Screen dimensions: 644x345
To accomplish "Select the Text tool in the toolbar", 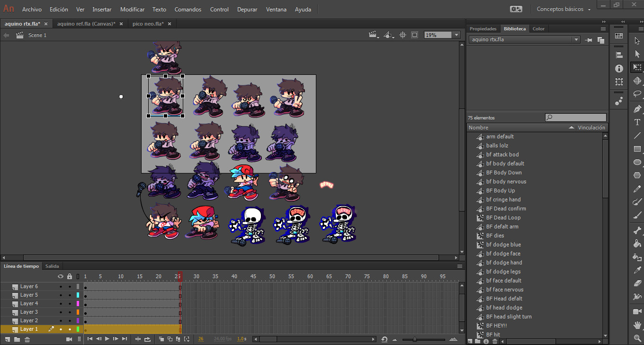I will click(x=637, y=122).
